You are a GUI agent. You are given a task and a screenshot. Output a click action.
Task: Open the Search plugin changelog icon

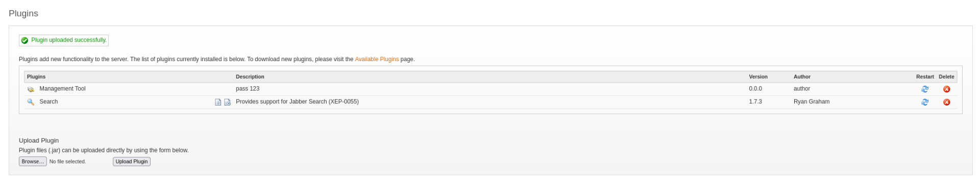pos(227,102)
